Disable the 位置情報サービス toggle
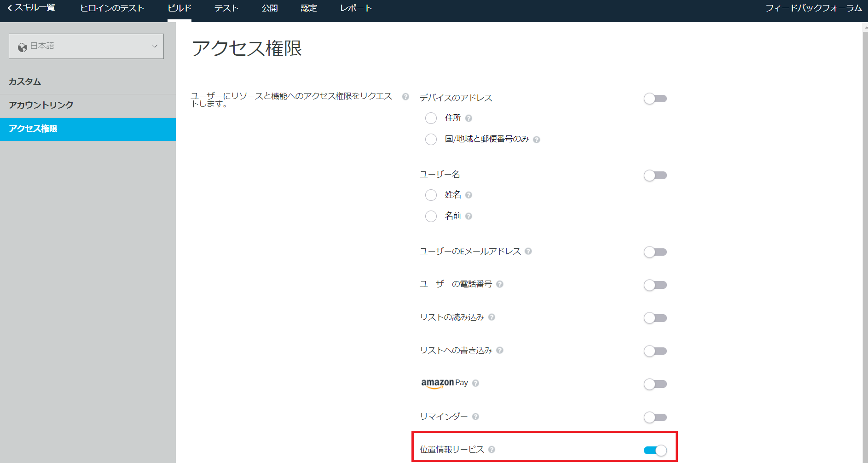Image resolution: width=868 pixels, height=463 pixels. tap(655, 450)
